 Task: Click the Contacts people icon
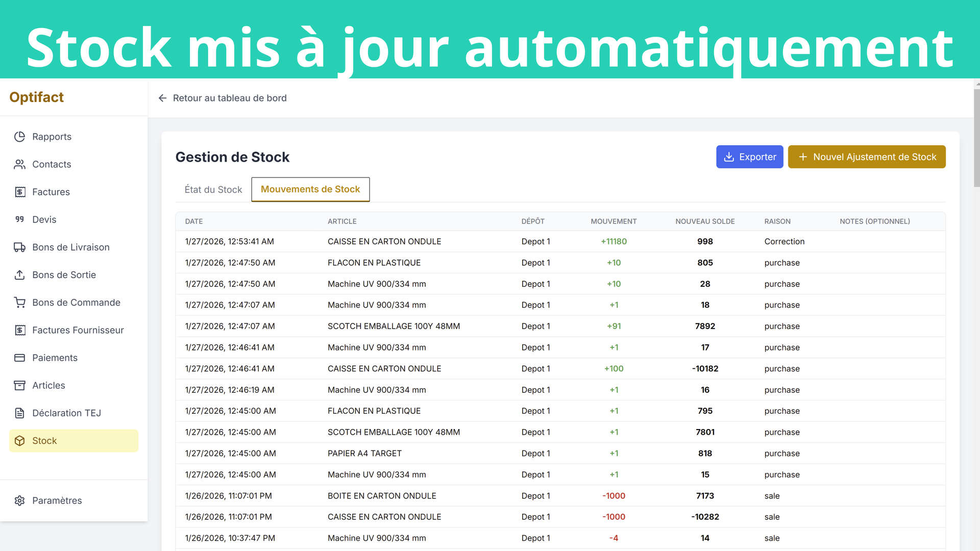pyautogui.click(x=19, y=164)
